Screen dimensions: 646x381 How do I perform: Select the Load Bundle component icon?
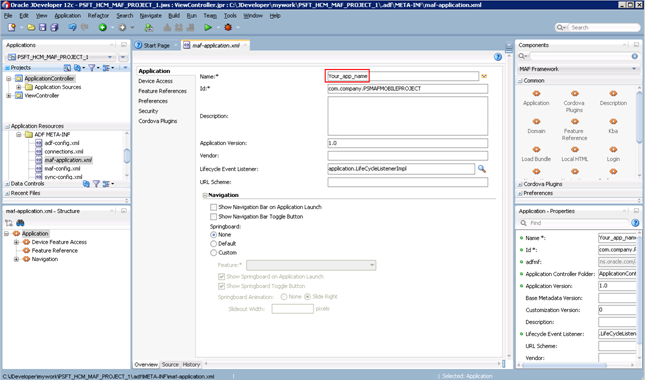(536, 150)
